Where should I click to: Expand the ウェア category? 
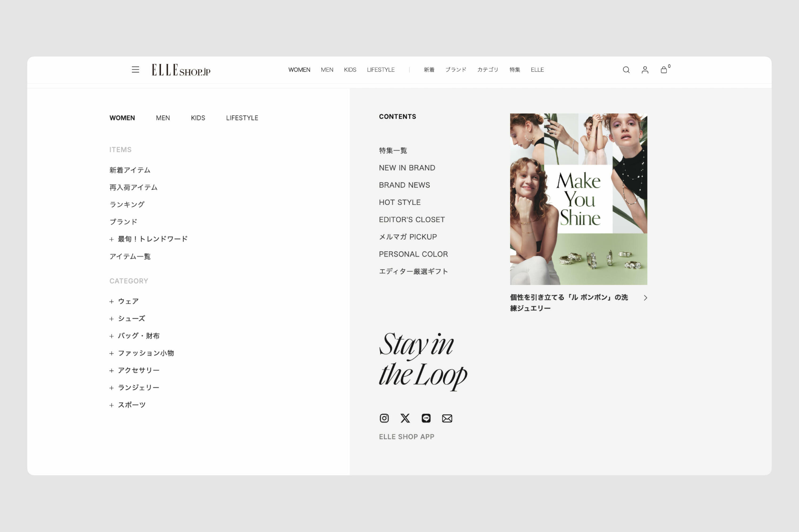click(124, 301)
